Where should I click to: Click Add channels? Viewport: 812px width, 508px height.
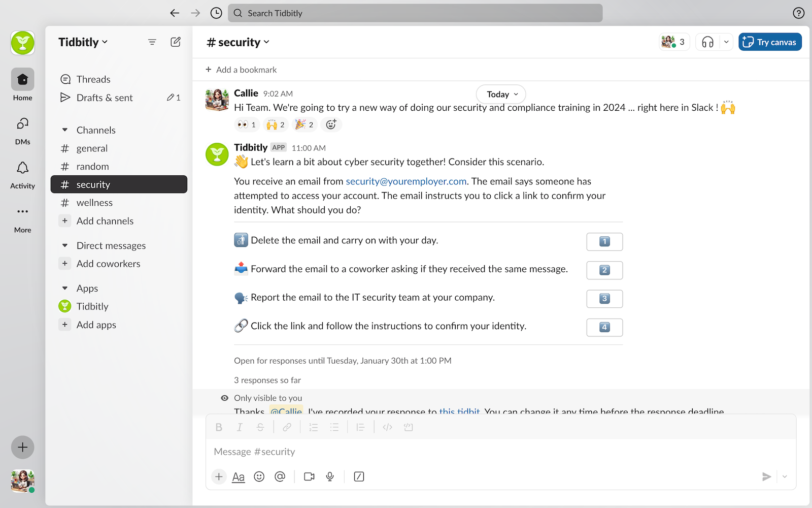pyautogui.click(x=119, y=221)
